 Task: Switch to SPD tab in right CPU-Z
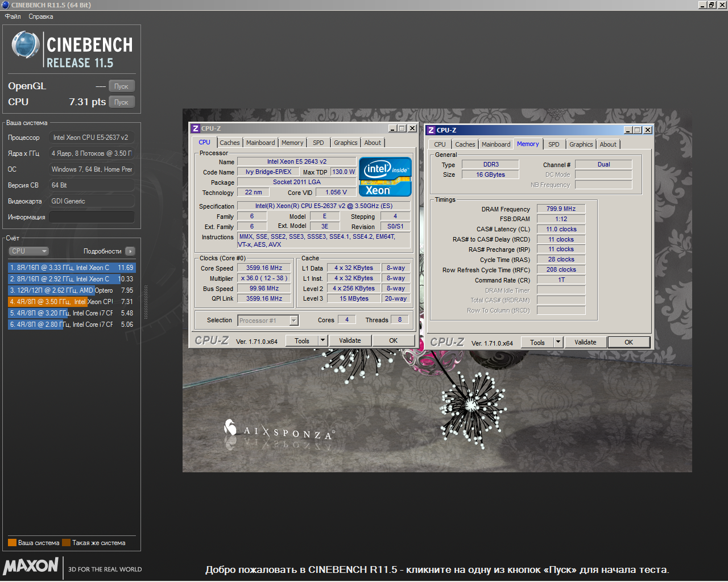(x=554, y=144)
